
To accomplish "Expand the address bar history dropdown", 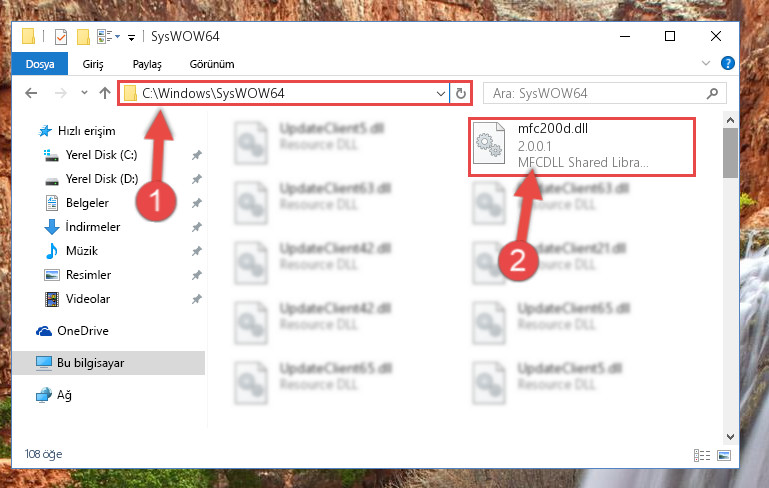I will tap(440, 93).
